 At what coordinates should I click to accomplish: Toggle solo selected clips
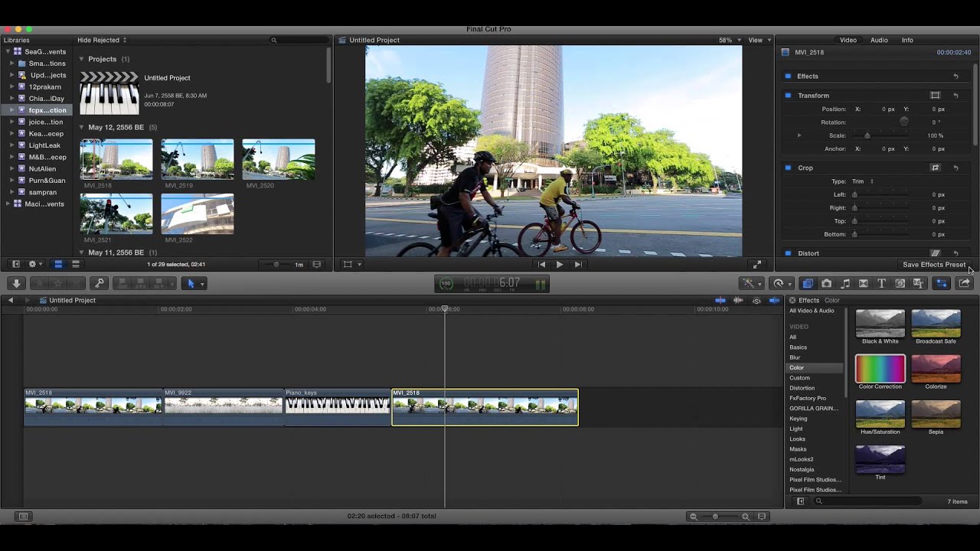tap(756, 300)
